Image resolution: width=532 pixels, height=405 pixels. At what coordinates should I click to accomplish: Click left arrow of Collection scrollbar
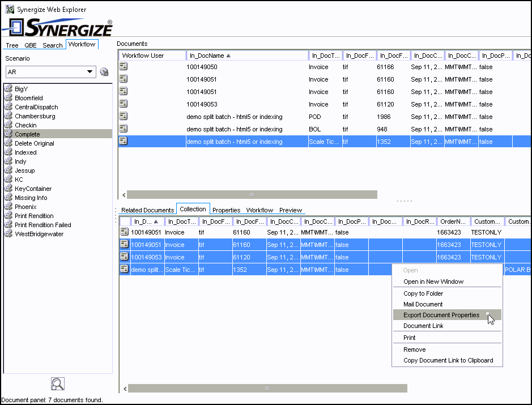point(125,389)
